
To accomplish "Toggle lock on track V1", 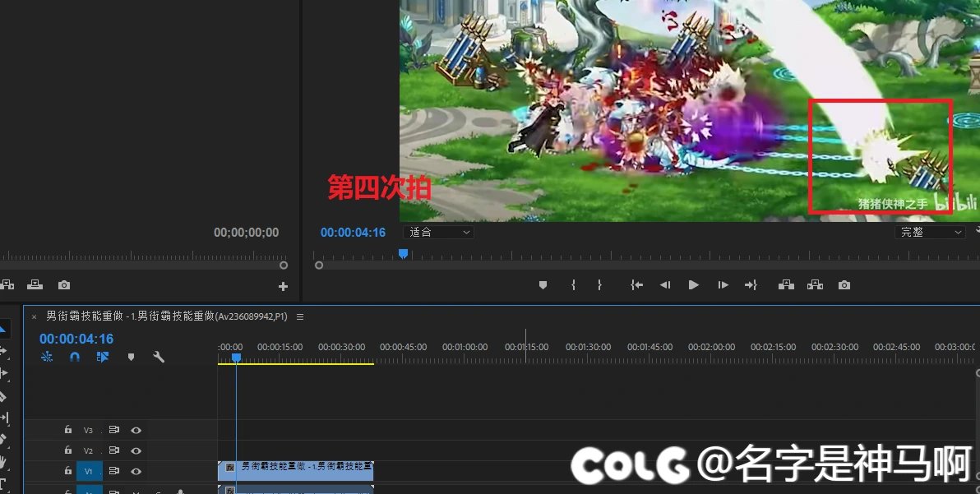I will pos(68,471).
